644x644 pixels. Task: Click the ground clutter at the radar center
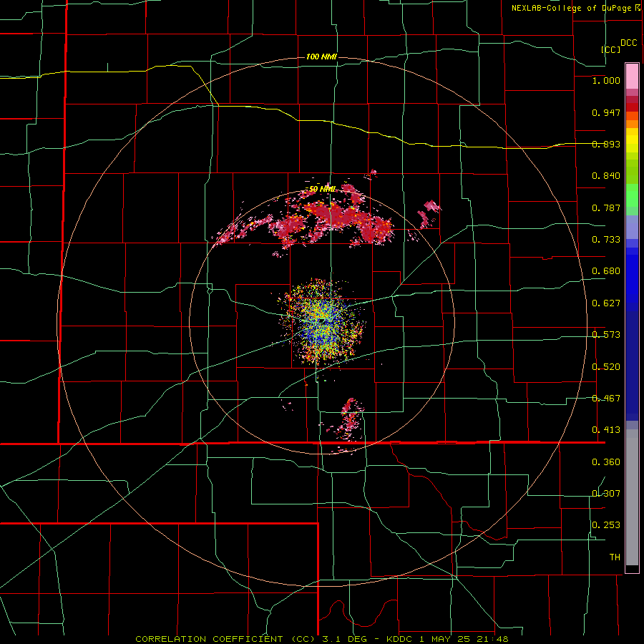[323, 323]
